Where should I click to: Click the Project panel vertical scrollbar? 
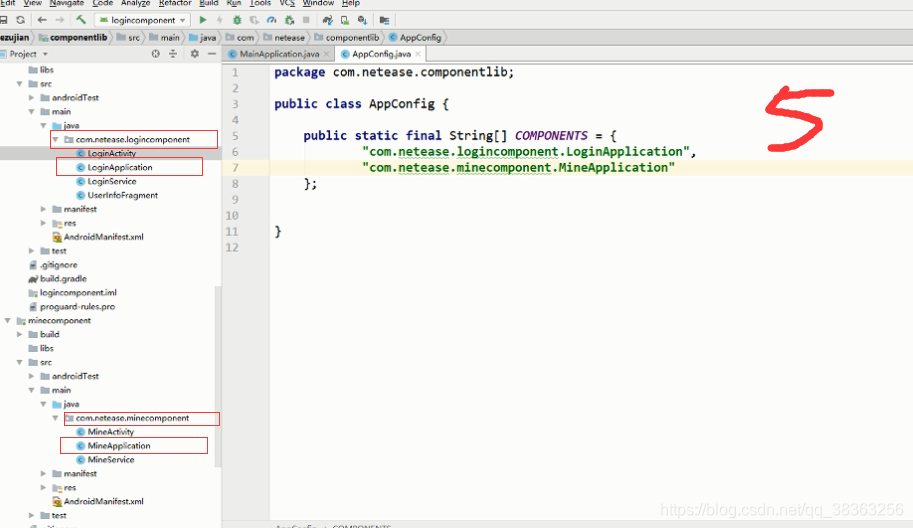(218, 376)
